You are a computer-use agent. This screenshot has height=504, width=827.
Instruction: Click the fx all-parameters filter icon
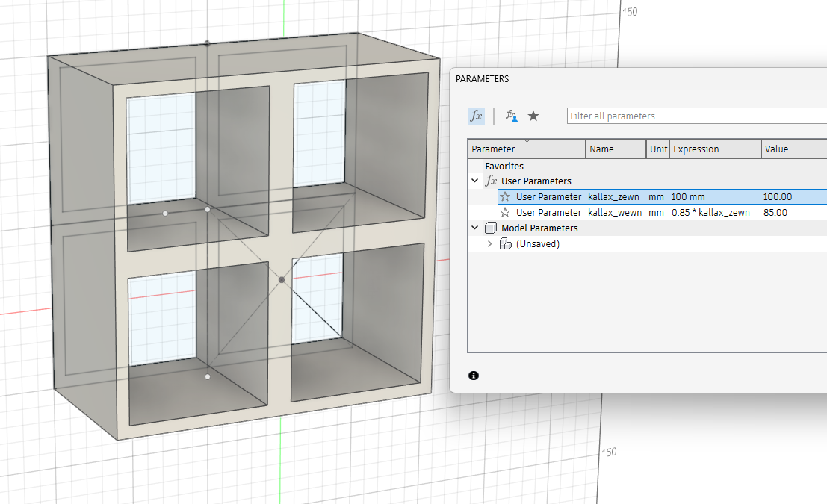476,116
